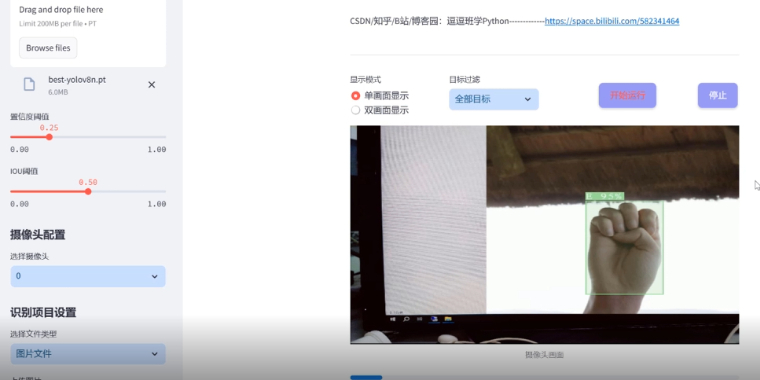Click the 停止 button
This screenshot has height=380, width=760.
pos(717,95)
